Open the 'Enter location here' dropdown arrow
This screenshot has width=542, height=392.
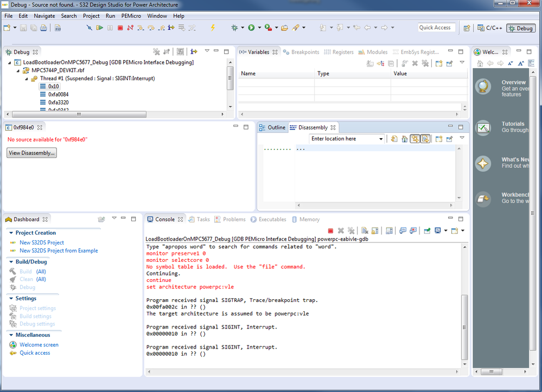pos(381,139)
